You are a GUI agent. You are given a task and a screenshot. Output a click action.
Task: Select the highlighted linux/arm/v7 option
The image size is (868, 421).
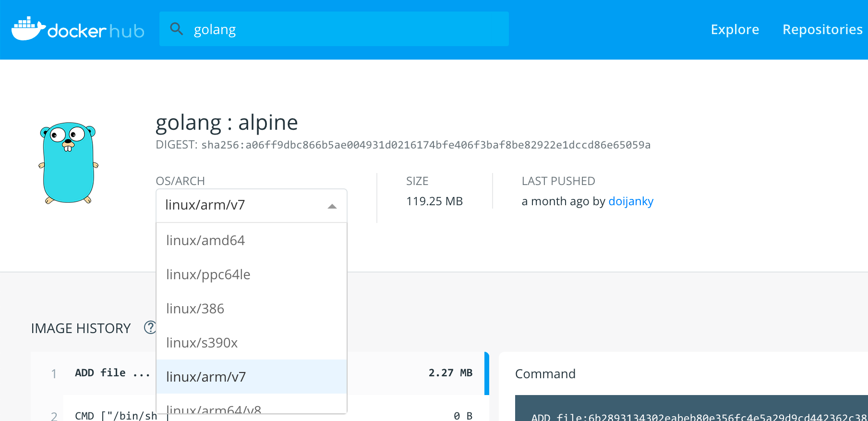[x=252, y=376]
